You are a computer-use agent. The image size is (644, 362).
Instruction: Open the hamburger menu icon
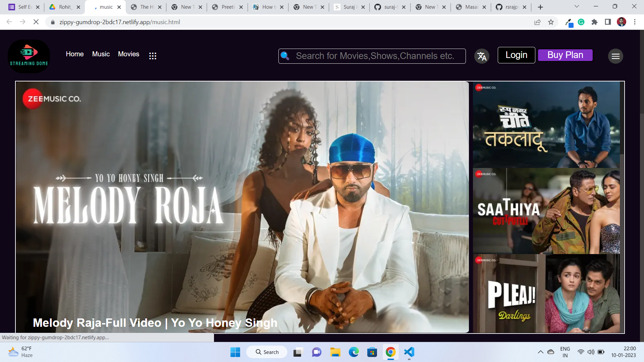click(x=615, y=56)
